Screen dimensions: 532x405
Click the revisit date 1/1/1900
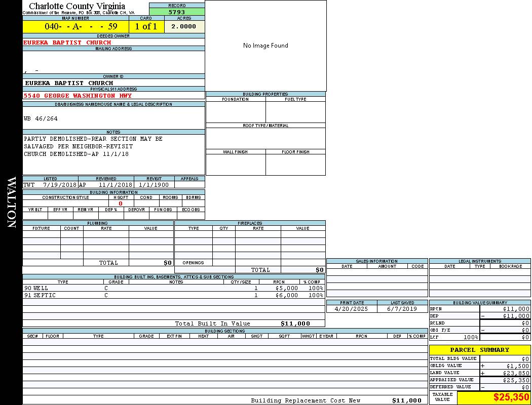click(x=154, y=185)
